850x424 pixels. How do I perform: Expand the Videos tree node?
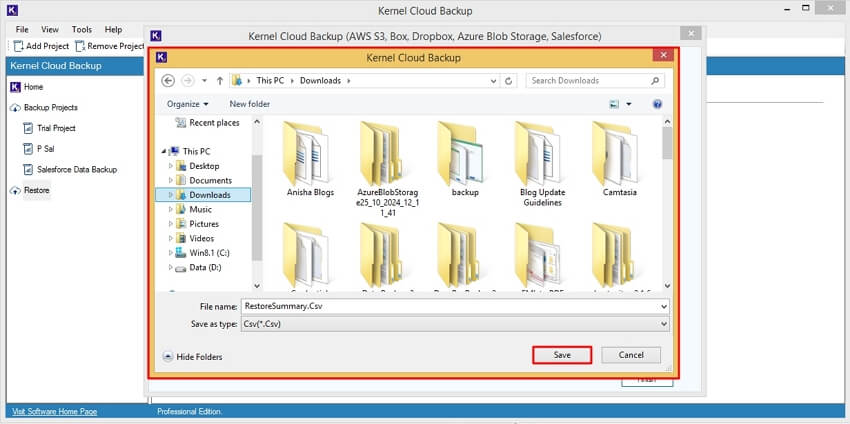tap(171, 238)
